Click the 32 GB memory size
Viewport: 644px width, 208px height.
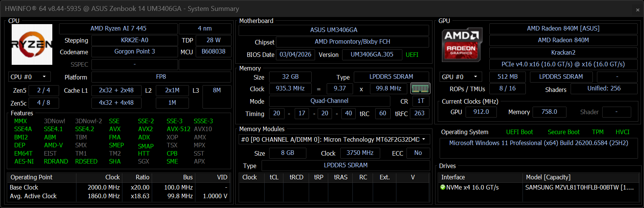pos(290,77)
